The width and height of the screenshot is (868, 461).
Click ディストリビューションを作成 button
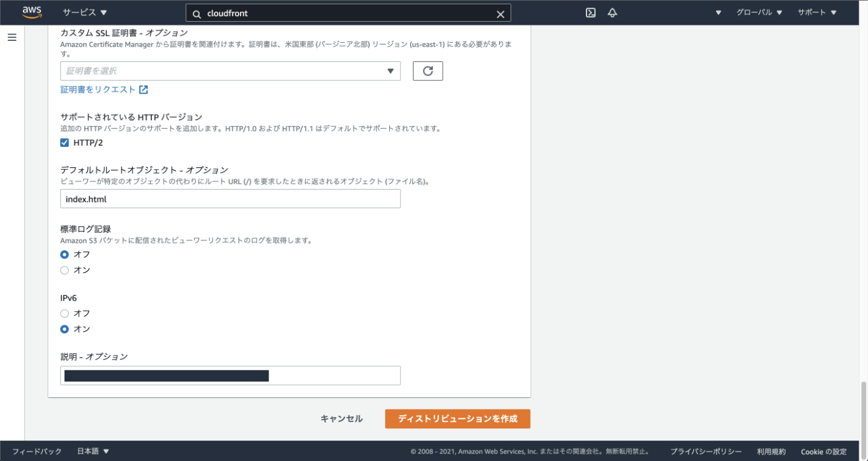[x=458, y=419]
